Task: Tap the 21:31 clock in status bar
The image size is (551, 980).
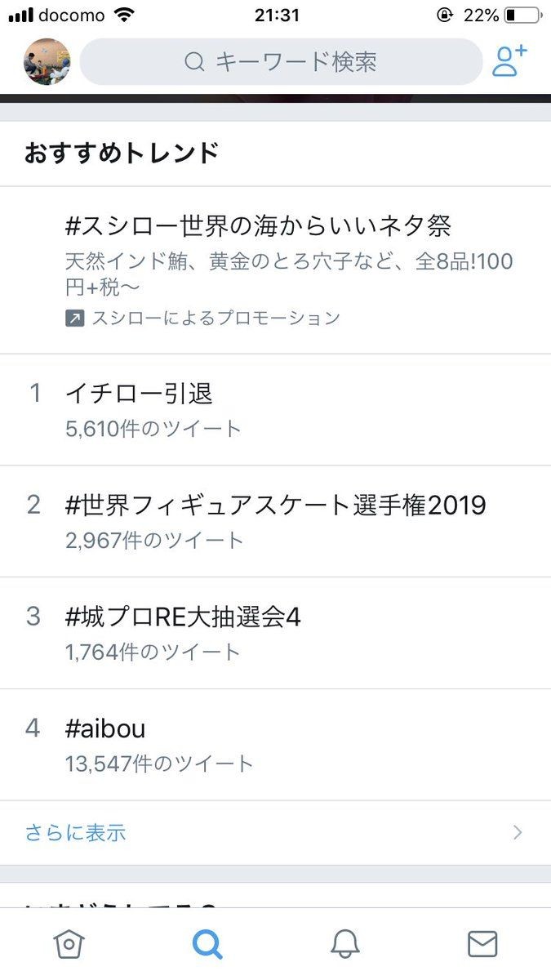Action: tap(277, 16)
